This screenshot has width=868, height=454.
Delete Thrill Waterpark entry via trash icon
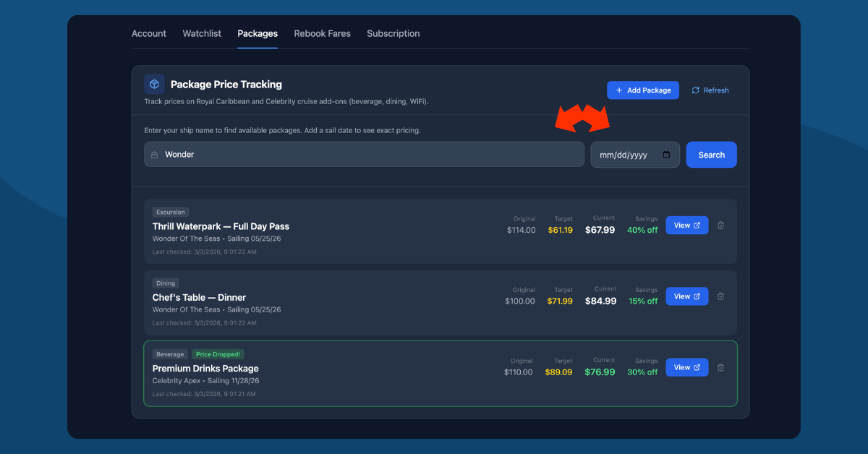[720, 225]
